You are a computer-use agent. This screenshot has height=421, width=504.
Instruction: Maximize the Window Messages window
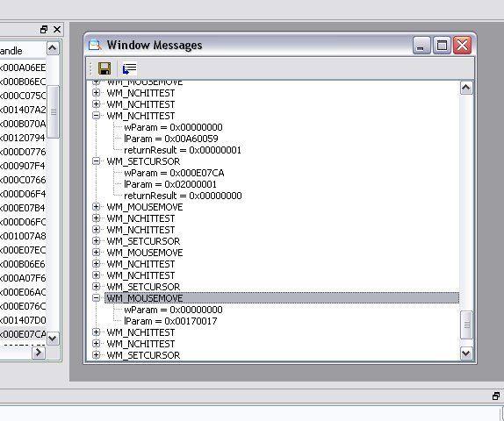tap(442, 46)
